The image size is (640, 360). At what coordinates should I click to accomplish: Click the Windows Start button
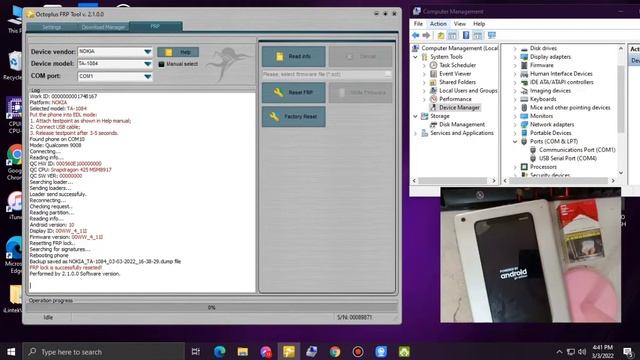coord(11,351)
